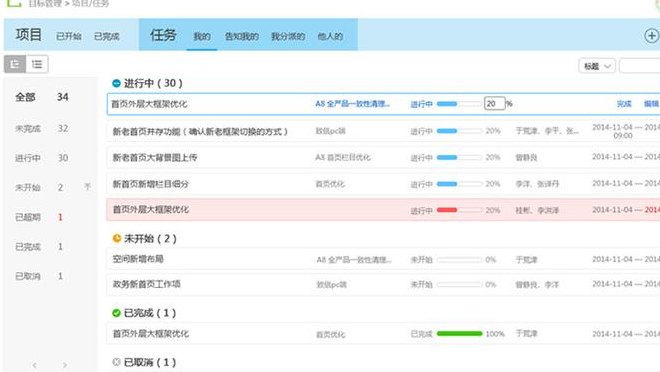Click the next page arrow in sidebar
Screen dimensions: 660x372
[x=65, y=365]
